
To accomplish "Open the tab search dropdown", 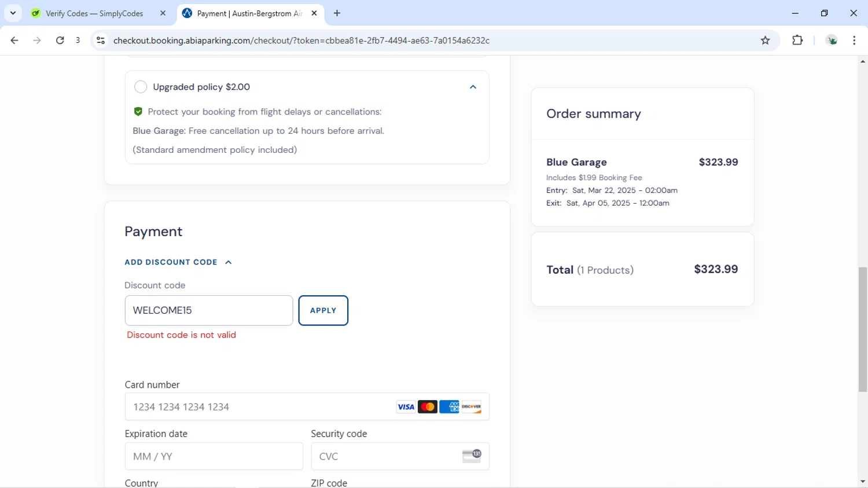I will [x=13, y=13].
